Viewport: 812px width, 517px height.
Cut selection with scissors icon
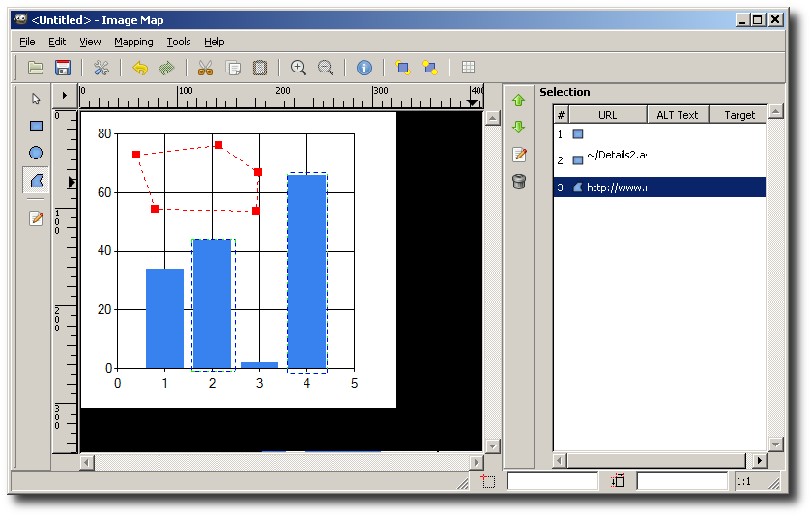(206, 68)
